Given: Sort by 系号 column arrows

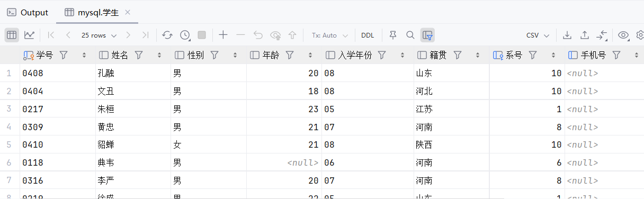Looking at the screenshot, I should coord(554,55).
